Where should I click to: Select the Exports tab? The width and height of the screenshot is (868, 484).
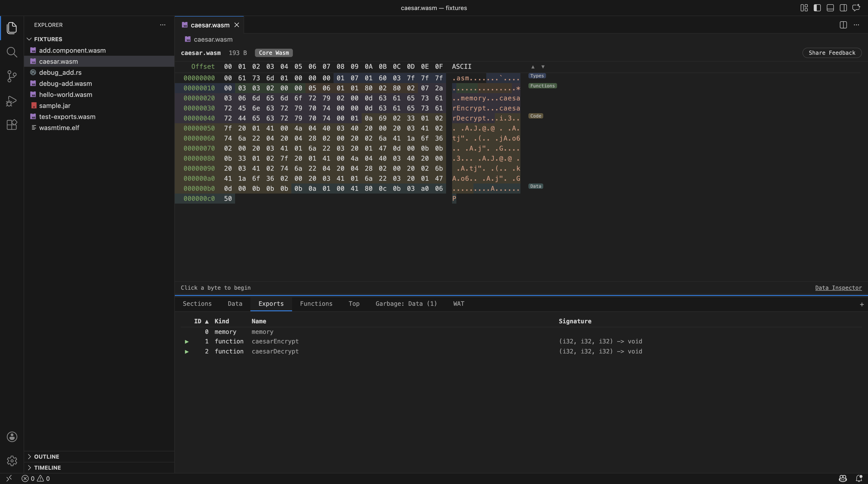271,304
